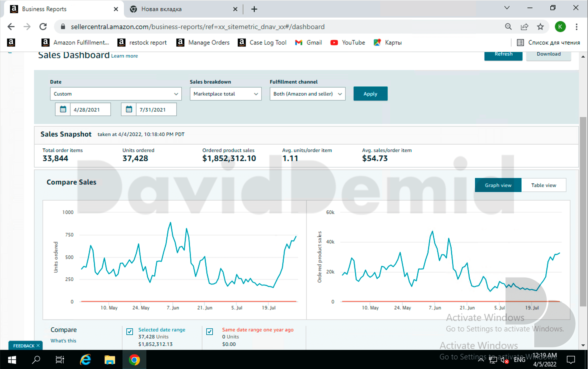Reload the page with the refresh icon

(43, 27)
